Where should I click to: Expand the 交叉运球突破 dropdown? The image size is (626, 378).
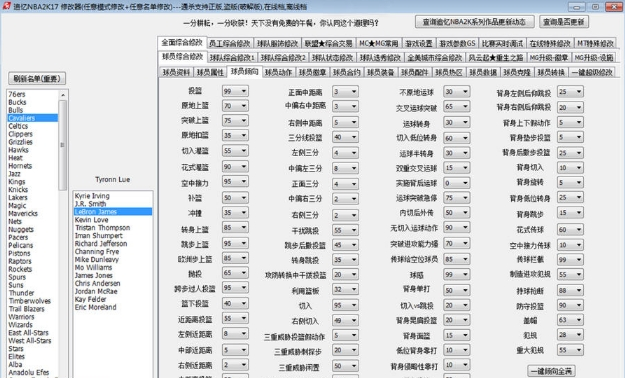pyautogui.click(x=456, y=107)
